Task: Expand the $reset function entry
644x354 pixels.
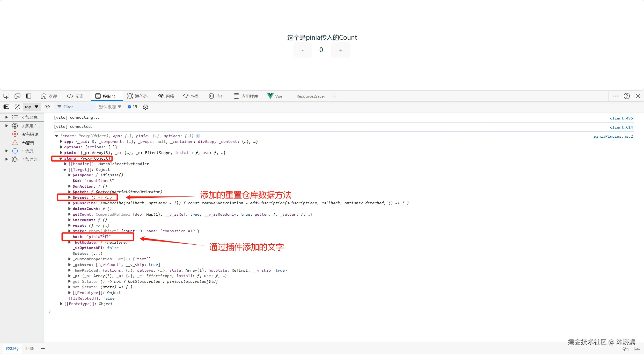Action: pos(69,197)
